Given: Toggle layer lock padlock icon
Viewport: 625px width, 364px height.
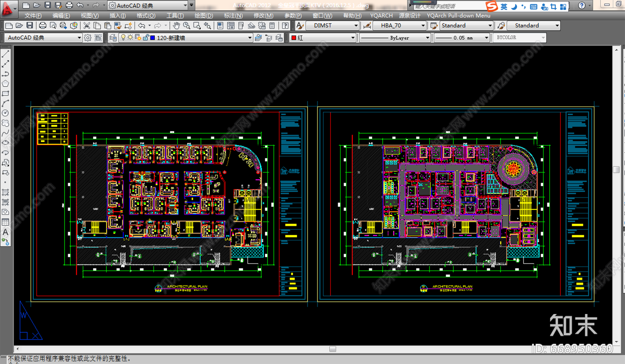Looking at the screenshot, I should [x=146, y=38].
